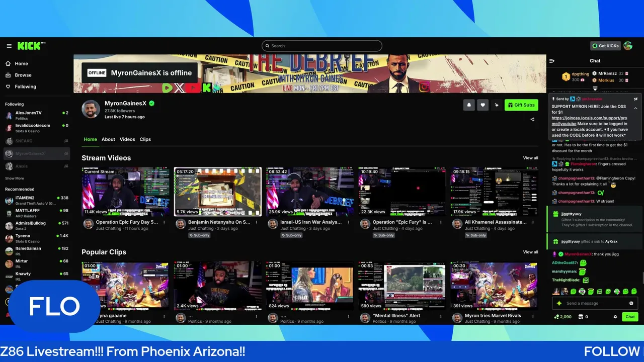Click the Gift Subs button

click(x=521, y=105)
